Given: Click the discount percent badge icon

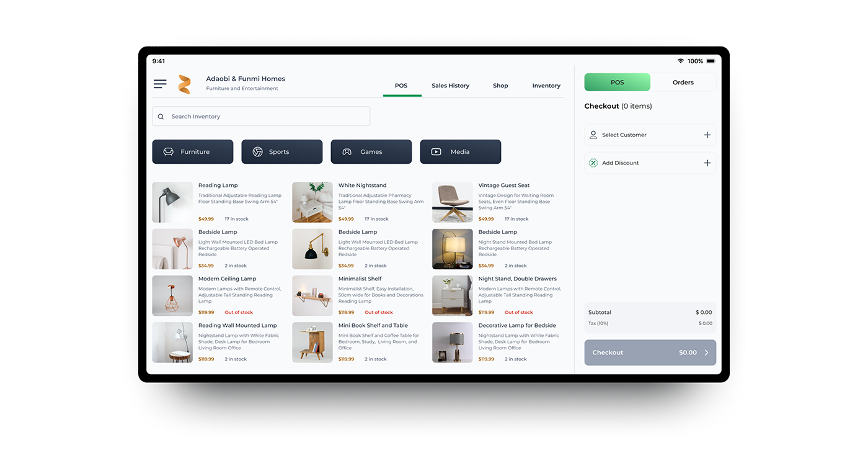Looking at the screenshot, I should [x=593, y=163].
